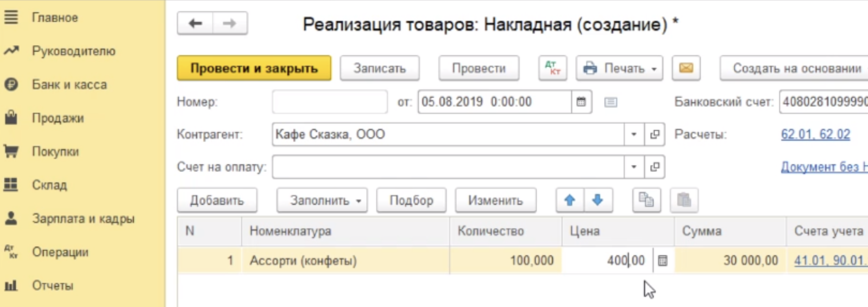Follow the 62.01, 62.02 Расчеты link
The height and width of the screenshot is (307, 868).
point(815,135)
